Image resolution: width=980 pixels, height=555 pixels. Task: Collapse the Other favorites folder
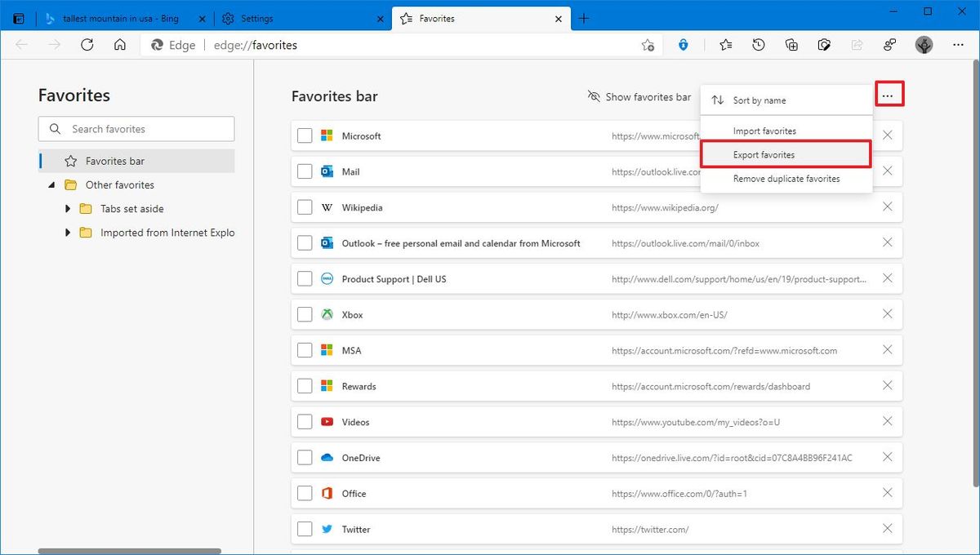click(x=51, y=184)
